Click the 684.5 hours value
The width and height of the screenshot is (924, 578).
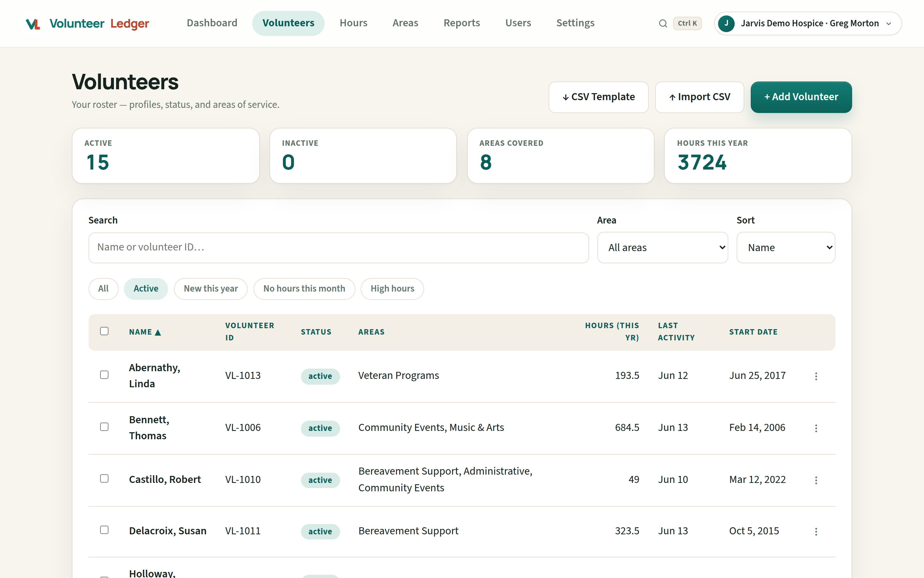click(x=627, y=427)
